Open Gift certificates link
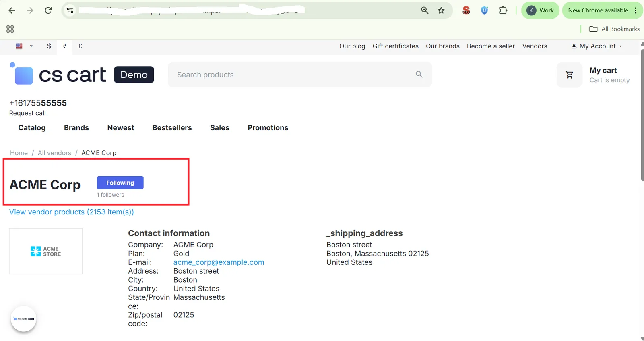Viewport: 644px width, 341px height. coord(396,46)
